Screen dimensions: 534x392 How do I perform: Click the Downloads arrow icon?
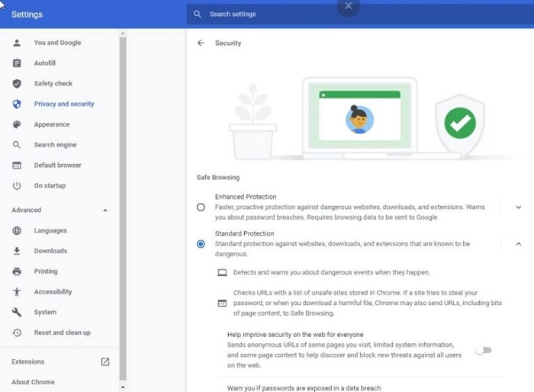tap(17, 251)
